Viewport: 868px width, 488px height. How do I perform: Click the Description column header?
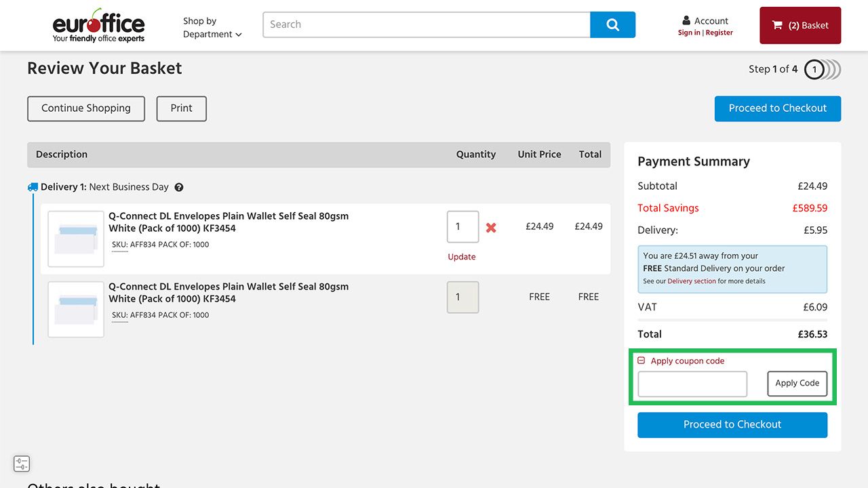click(x=62, y=155)
